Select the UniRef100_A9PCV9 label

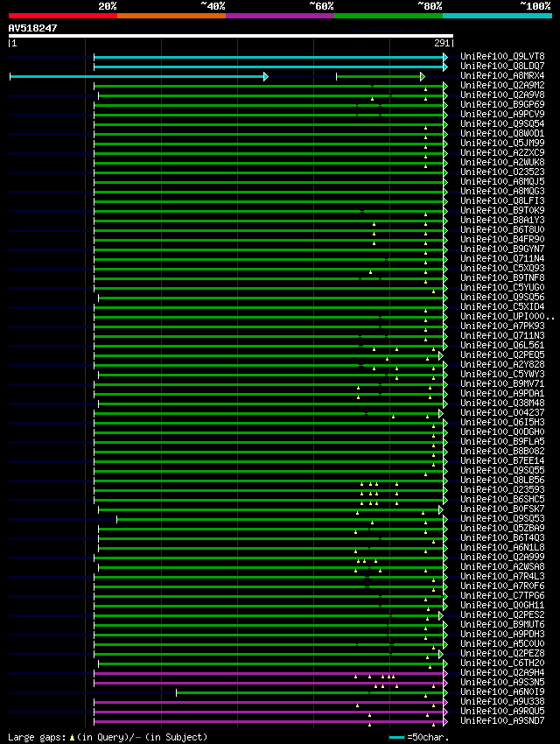pyautogui.click(x=502, y=115)
